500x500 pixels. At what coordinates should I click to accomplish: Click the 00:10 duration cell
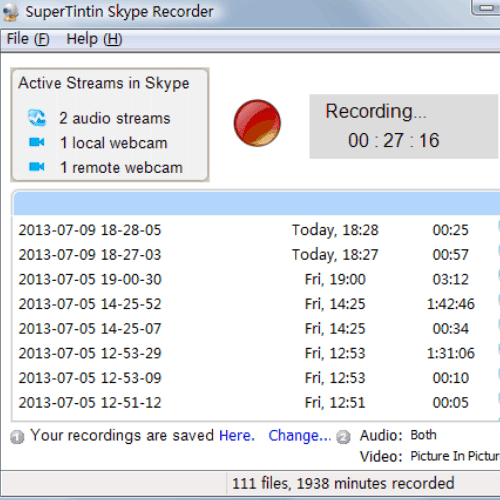click(x=451, y=378)
